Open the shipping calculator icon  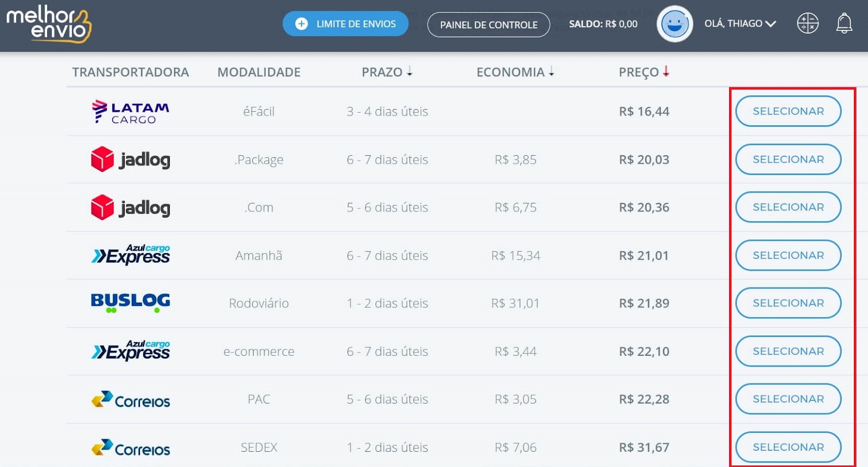coord(807,23)
